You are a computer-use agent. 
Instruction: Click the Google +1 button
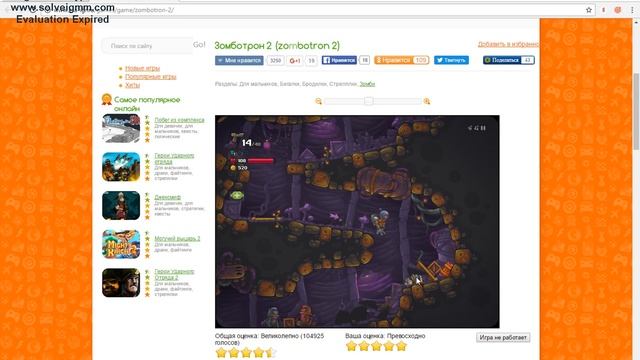(x=295, y=60)
